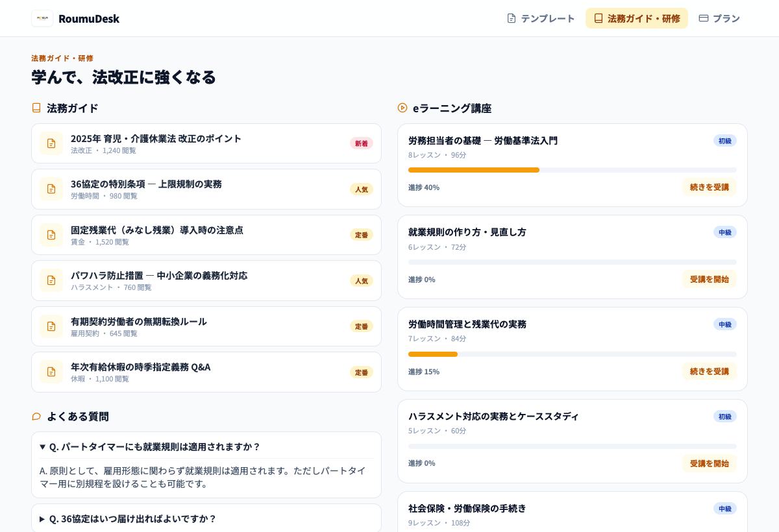779x532 pixels.
Task: Click document icon of パワハラ防止措置 guide
Action: 51,280
